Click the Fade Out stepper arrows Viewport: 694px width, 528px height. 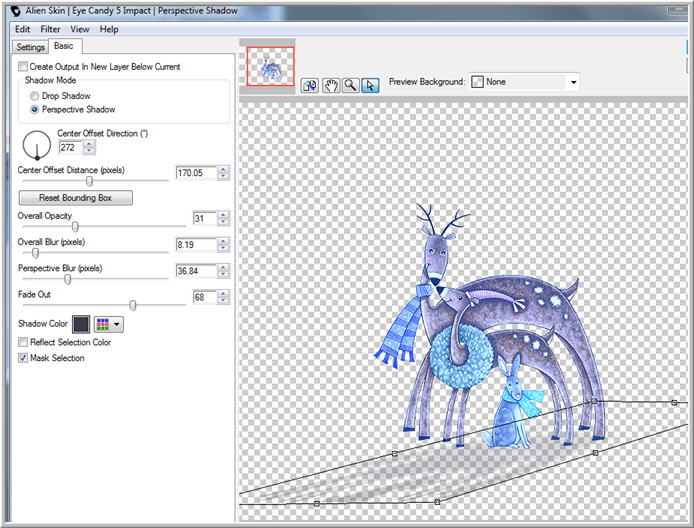coord(223,297)
